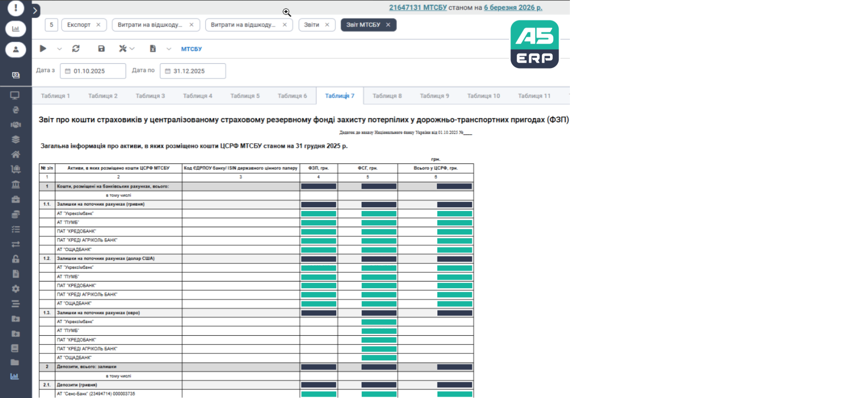The image size is (868, 398).
Task: Click the МТСБУ link in the toolbar
Action: tap(191, 49)
